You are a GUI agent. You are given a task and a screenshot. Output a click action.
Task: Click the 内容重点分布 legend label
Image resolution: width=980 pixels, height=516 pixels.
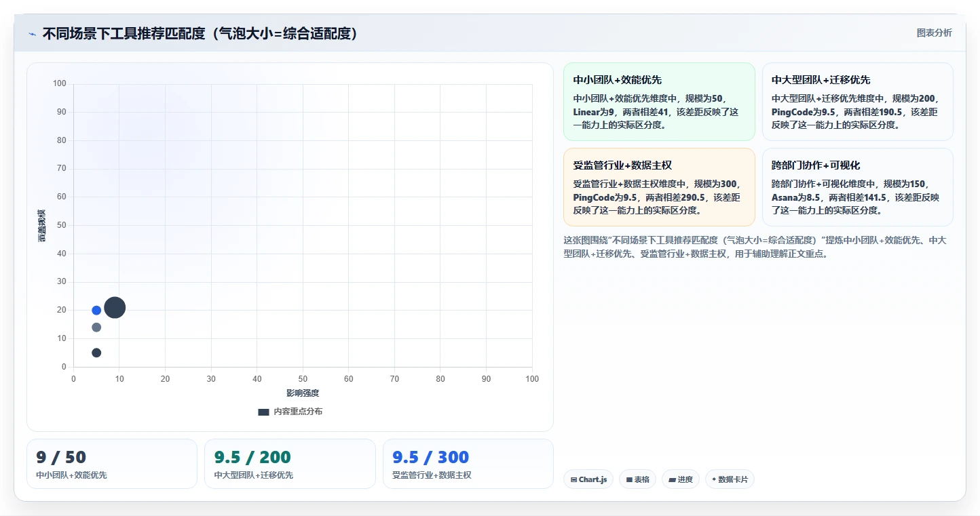(298, 412)
